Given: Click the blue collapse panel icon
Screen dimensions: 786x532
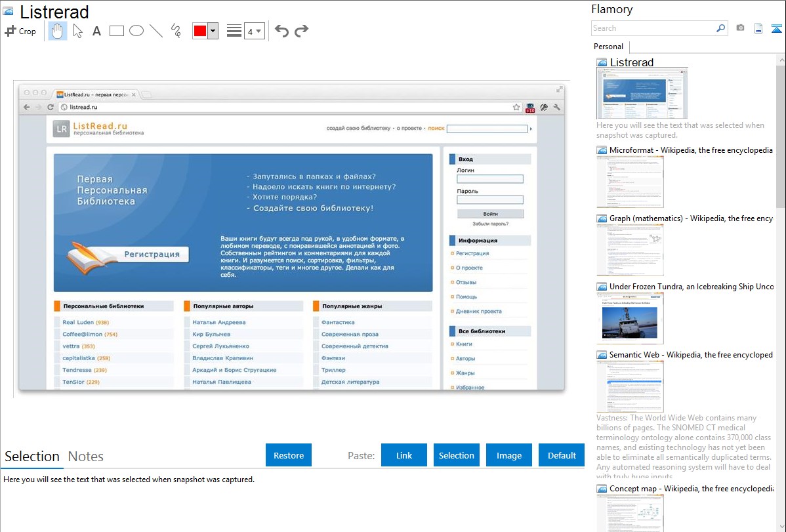Looking at the screenshot, I should coord(776,29).
